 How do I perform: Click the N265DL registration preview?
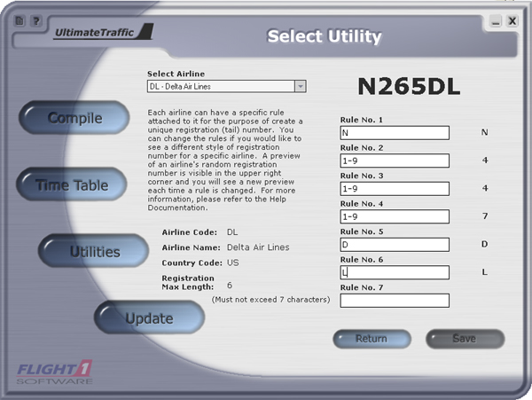pos(409,86)
